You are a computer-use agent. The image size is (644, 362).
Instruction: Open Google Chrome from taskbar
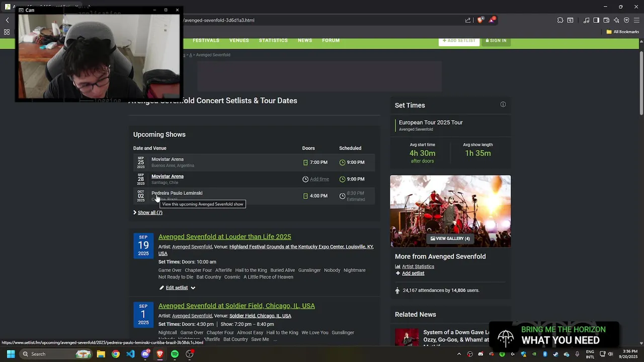pyautogui.click(x=116, y=354)
